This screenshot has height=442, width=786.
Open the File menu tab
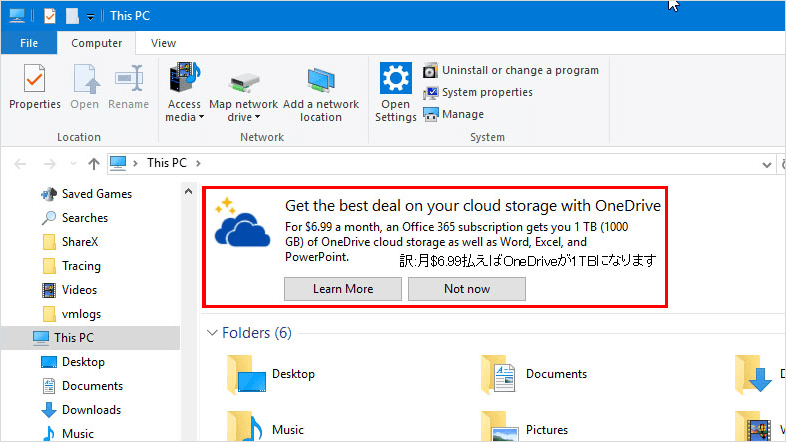(x=29, y=43)
